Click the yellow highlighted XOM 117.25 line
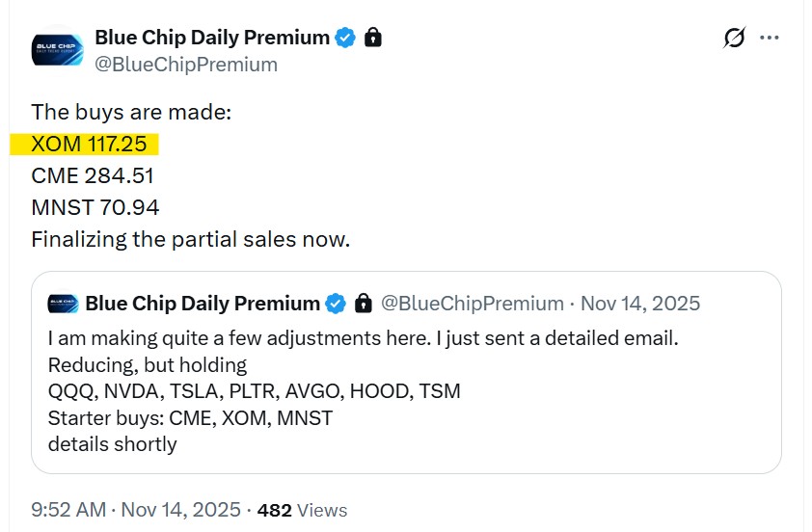Viewport: 812px width, 532px height. click(x=88, y=145)
